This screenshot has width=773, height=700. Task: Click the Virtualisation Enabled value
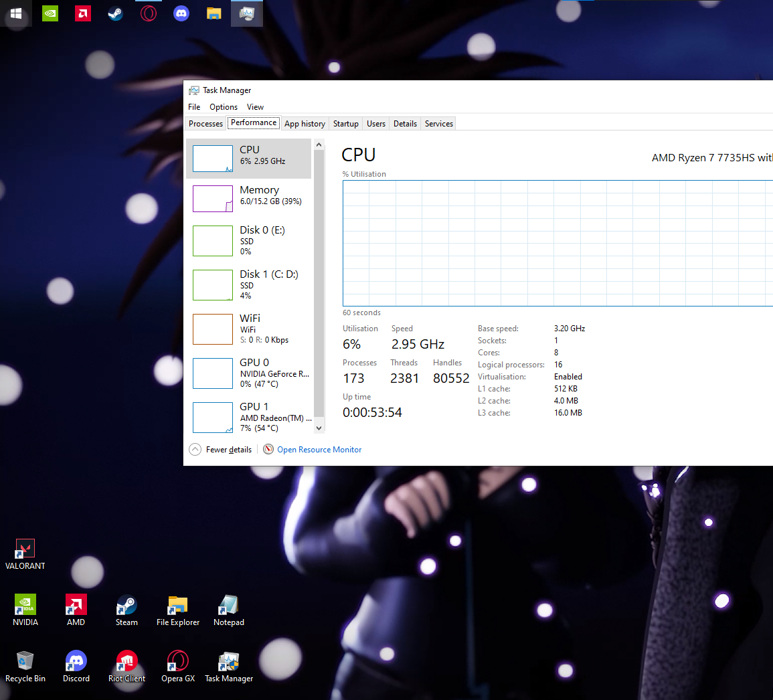pos(568,377)
